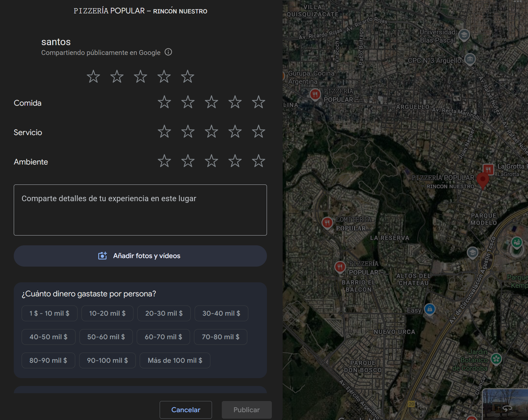
Task: Pick the 50-60 mil $ price chip
Action: point(106,337)
